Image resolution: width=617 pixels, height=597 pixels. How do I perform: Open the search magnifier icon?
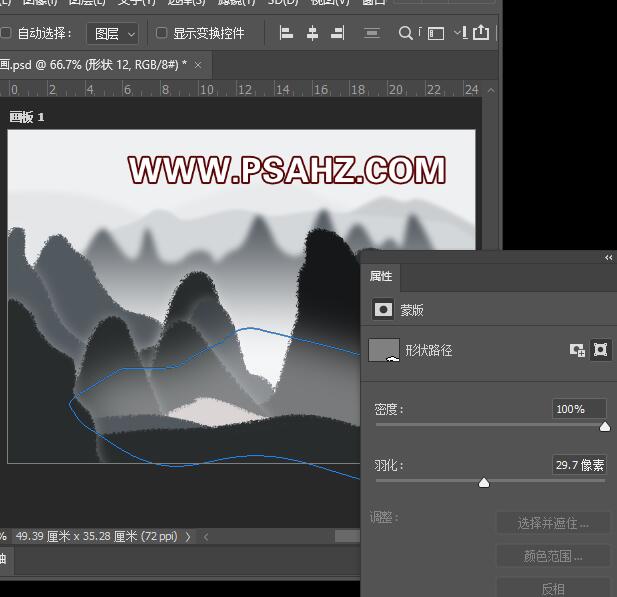point(405,33)
